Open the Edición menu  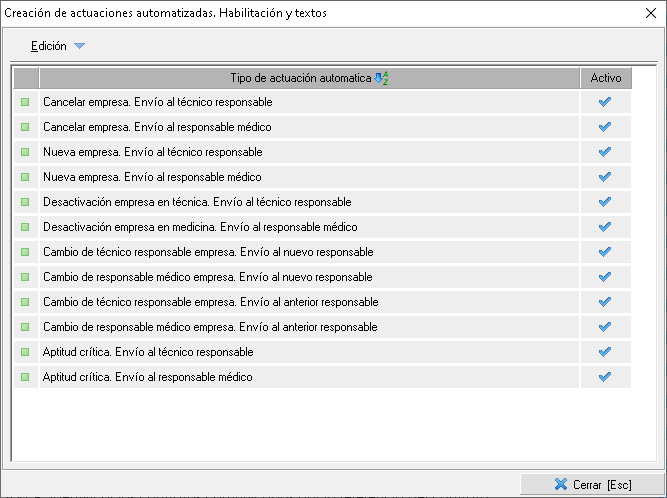49,46
